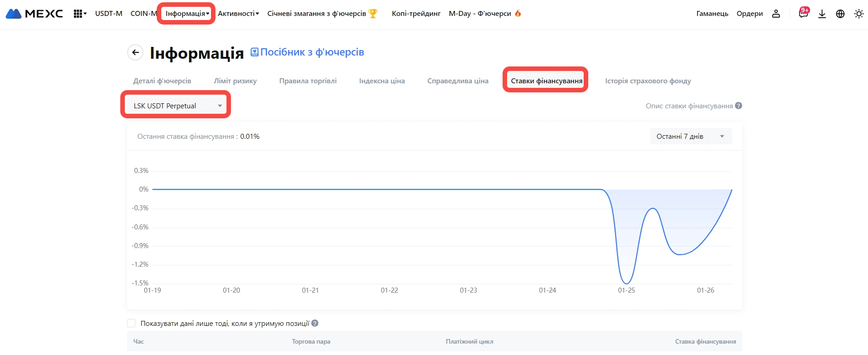Click the MEXC logo

tap(34, 14)
